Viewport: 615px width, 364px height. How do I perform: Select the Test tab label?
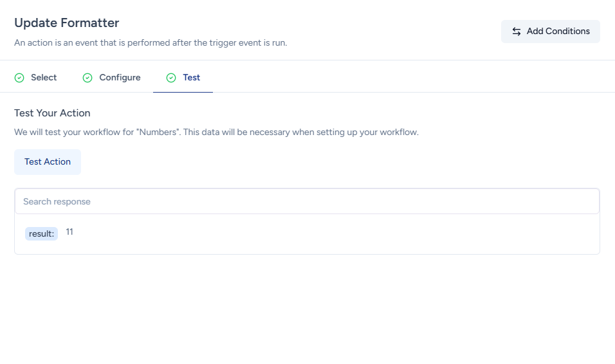tap(191, 78)
